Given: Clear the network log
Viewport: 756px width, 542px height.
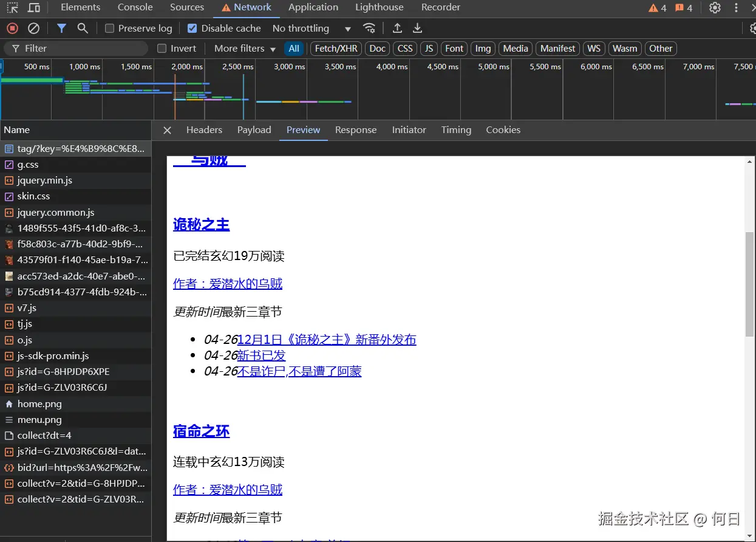Looking at the screenshot, I should (34, 29).
